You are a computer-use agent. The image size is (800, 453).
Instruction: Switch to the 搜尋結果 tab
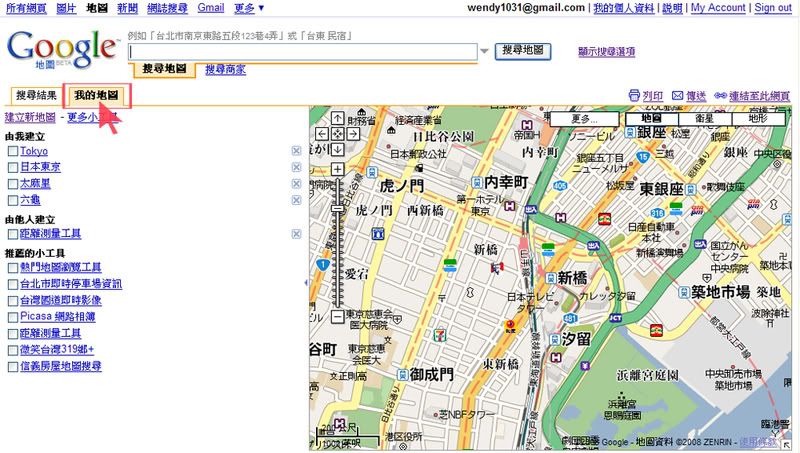[x=35, y=96]
